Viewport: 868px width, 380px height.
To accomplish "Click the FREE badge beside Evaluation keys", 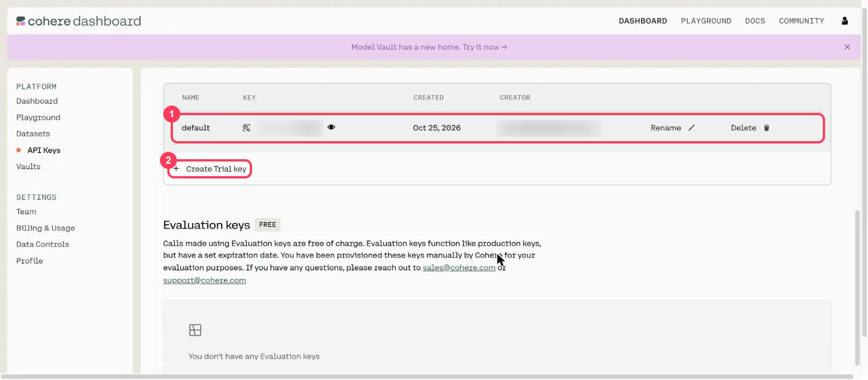I will 268,225.
